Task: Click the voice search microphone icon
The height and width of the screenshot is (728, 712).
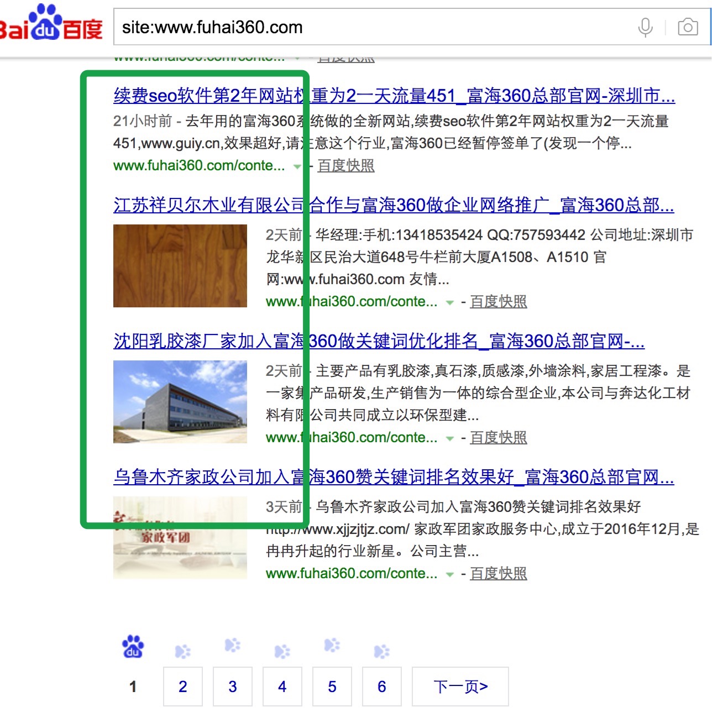Action: click(645, 27)
